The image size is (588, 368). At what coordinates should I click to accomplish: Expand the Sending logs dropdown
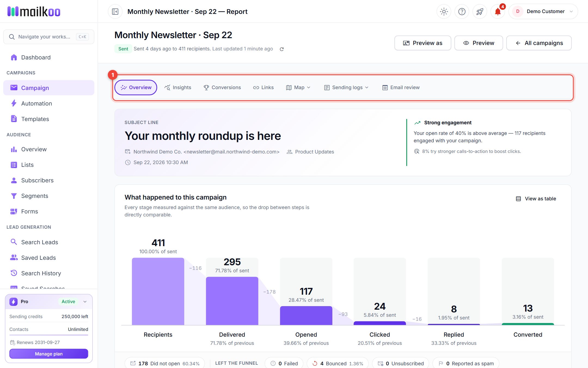pos(346,88)
